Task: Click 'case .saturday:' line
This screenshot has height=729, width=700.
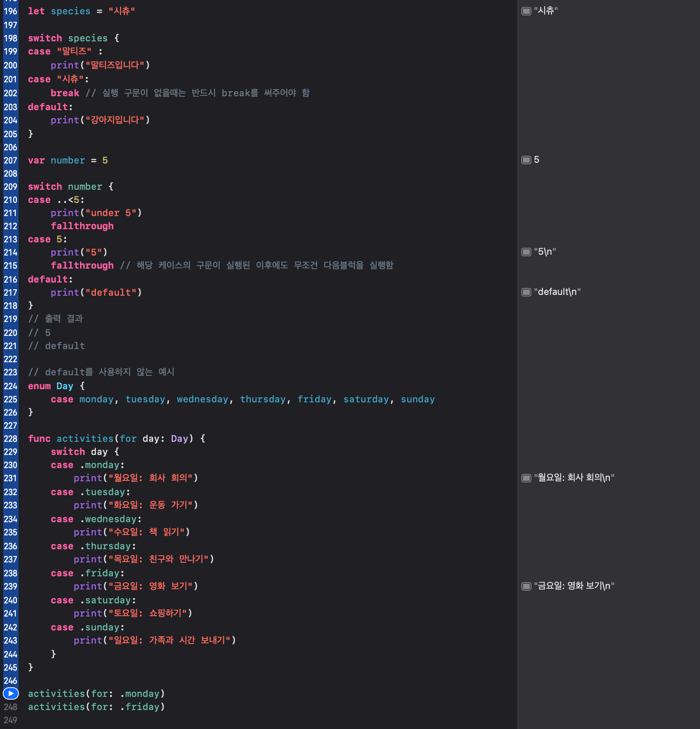Action: 94,600
